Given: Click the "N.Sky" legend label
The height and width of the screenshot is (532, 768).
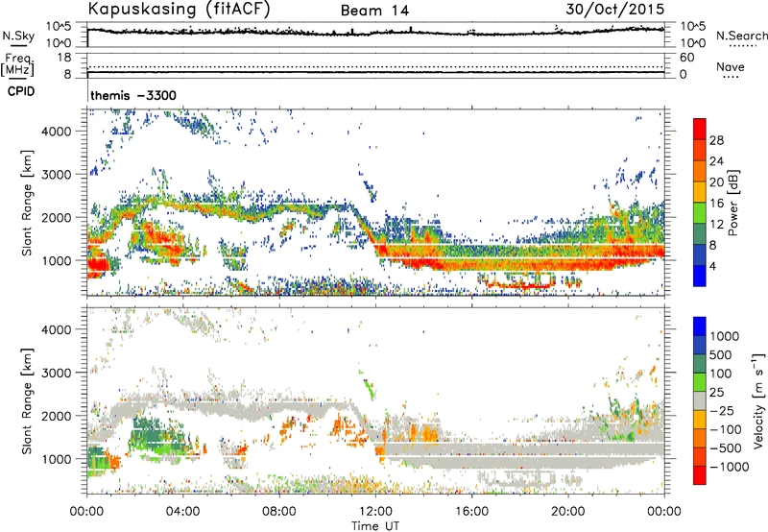Looking at the screenshot, I should pyautogui.click(x=18, y=36).
